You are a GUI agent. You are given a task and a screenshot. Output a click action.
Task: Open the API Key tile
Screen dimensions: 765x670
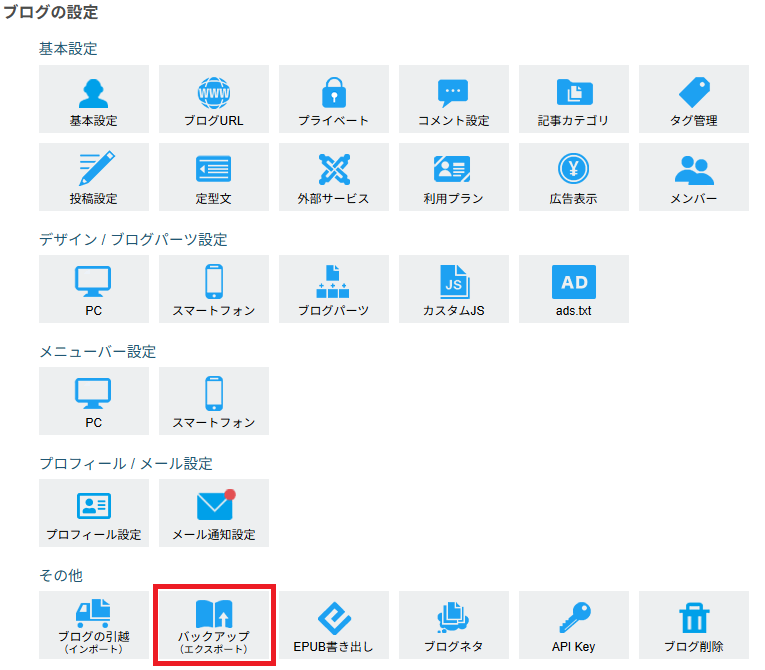(x=574, y=625)
